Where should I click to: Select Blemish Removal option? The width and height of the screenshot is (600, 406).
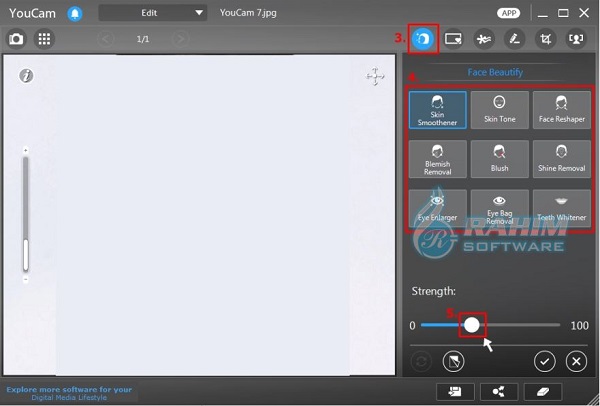coord(437,159)
